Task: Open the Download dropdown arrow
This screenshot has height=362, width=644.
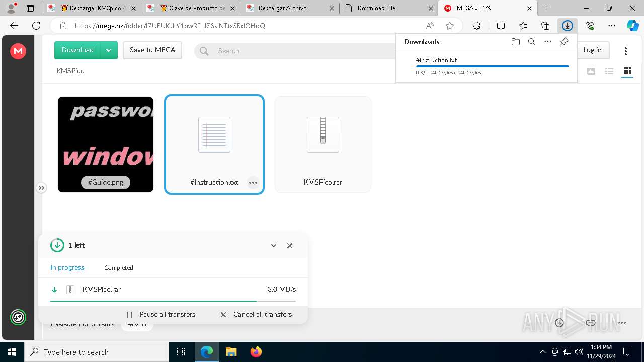Action: pos(109,50)
